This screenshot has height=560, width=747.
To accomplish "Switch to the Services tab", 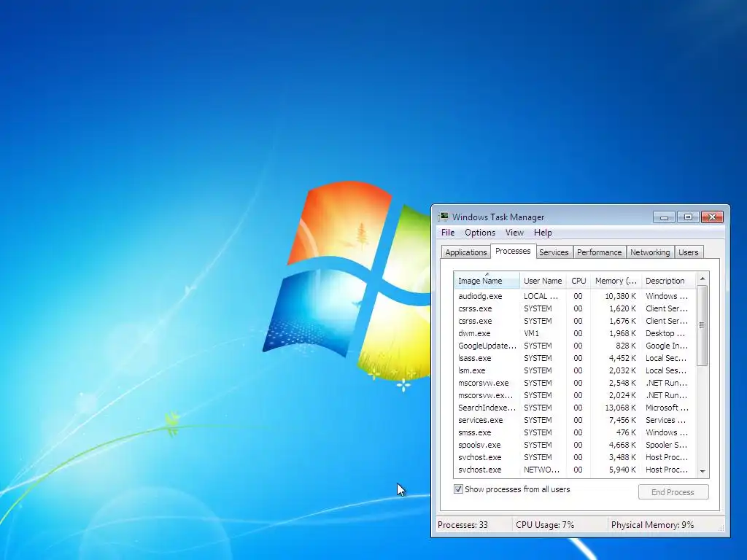I will tap(554, 252).
